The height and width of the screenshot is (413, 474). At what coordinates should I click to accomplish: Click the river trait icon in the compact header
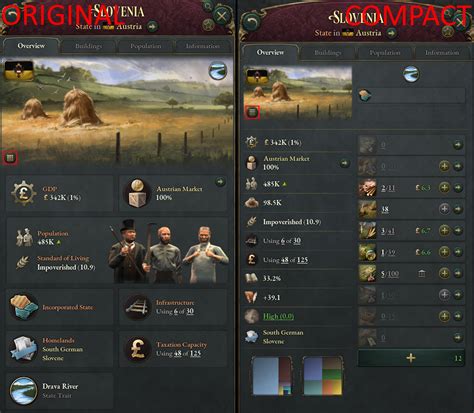411,74
